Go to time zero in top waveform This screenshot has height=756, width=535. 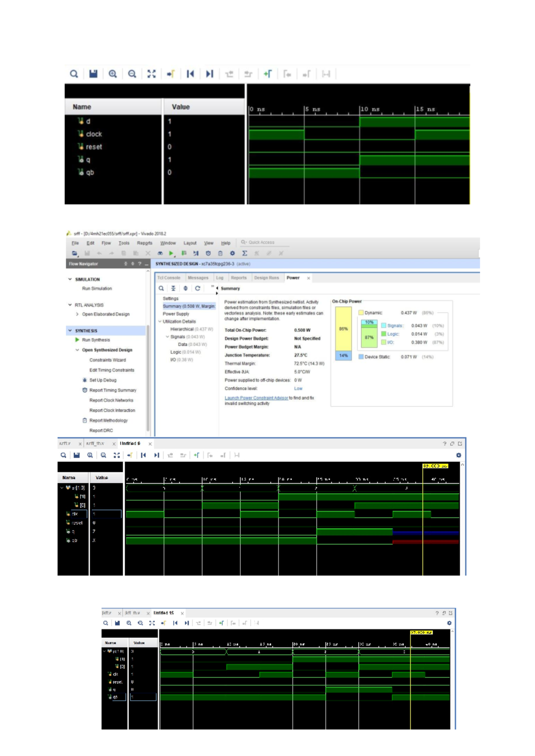point(190,74)
